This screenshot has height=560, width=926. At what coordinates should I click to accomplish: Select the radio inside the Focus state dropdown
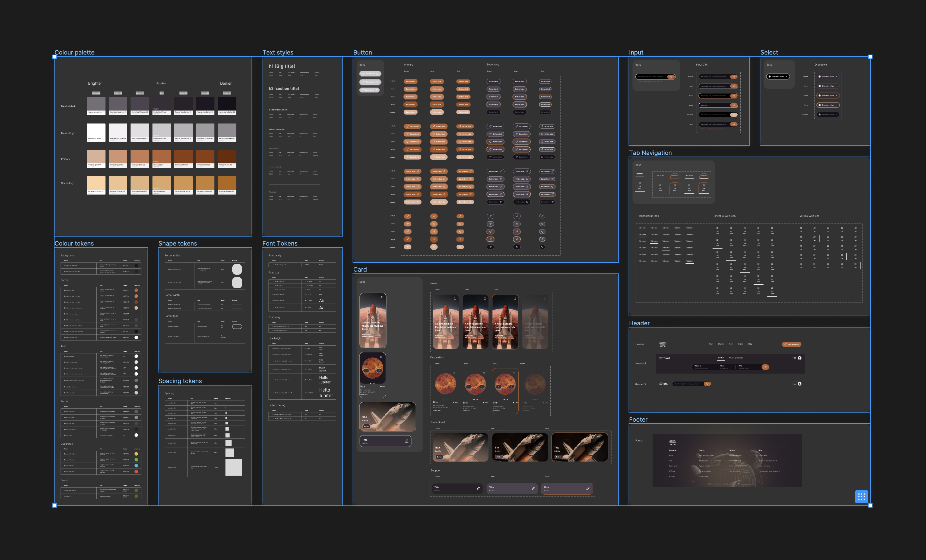[x=820, y=96]
